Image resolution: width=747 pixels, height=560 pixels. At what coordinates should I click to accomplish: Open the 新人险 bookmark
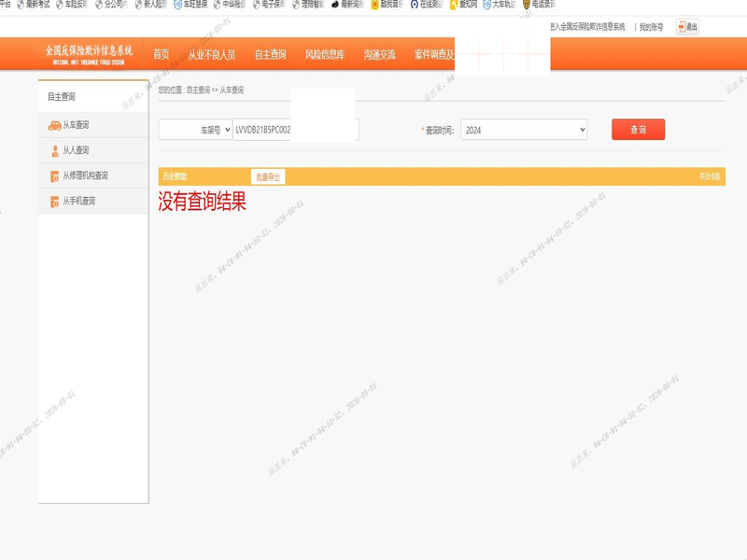pos(151,5)
